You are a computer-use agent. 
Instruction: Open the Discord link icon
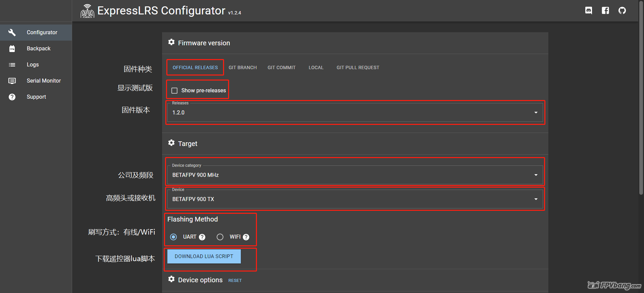(x=589, y=10)
